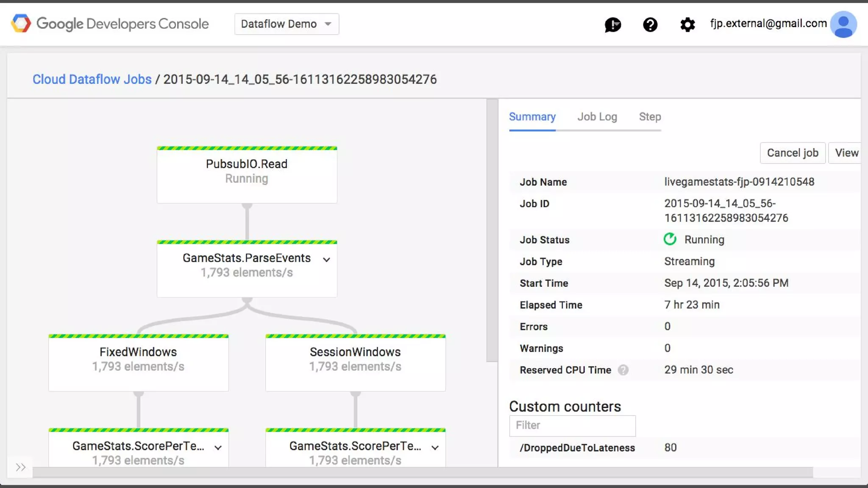Go to Cloud Dataflow Jobs breadcrumb link
This screenshot has height=488, width=868.
[x=92, y=79]
